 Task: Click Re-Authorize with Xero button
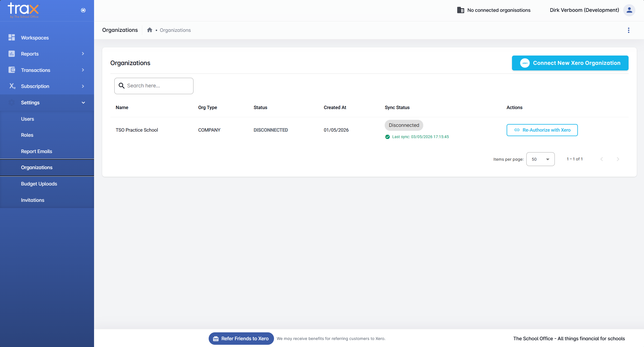[542, 130]
